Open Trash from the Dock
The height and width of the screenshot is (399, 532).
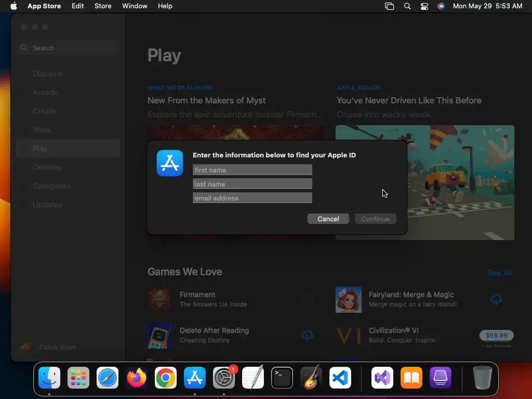[483, 378]
